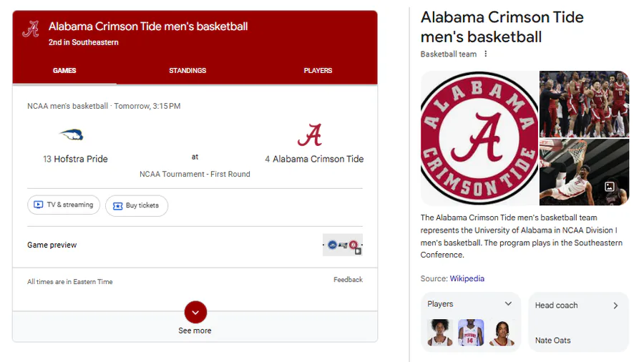Open the three-dot menu beside Basketball team
Viewport: 644px width, 362px height.
486,54
